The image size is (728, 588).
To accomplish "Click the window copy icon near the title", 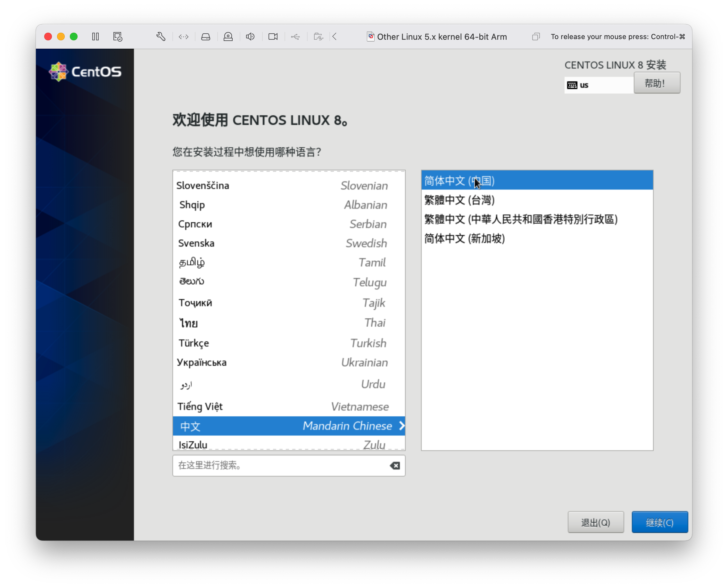I will tap(536, 37).
